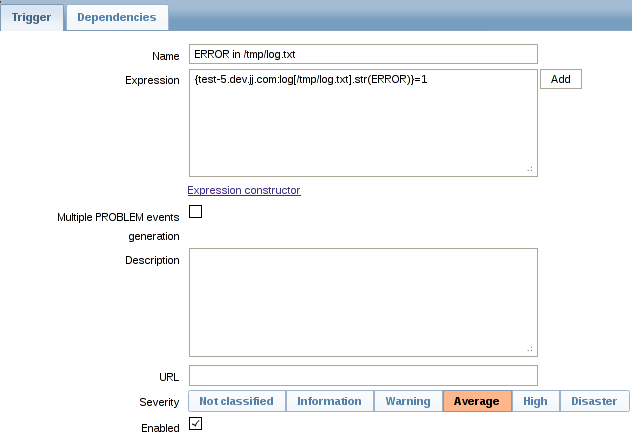Select the Average severity option
The width and height of the screenshot is (632, 437).
[x=476, y=401]
